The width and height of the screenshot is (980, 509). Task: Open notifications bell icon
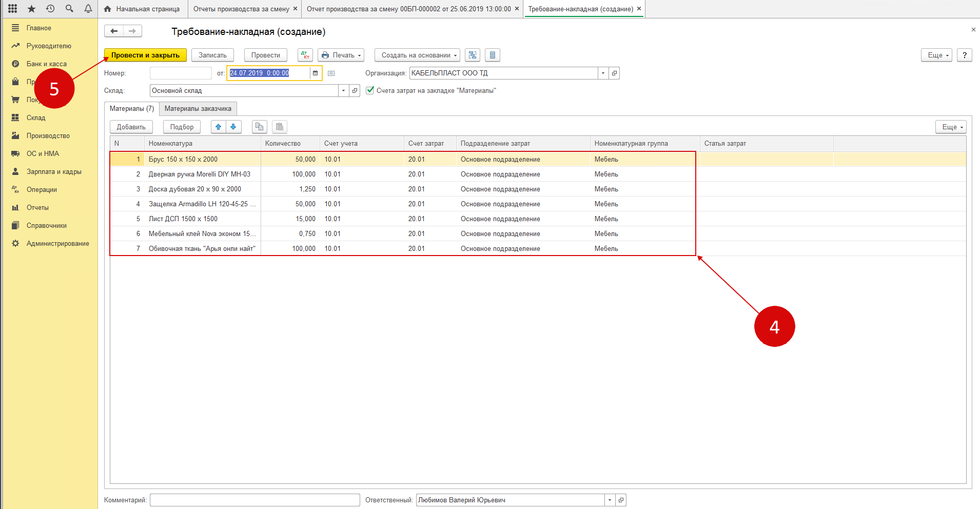coord(88,9)
